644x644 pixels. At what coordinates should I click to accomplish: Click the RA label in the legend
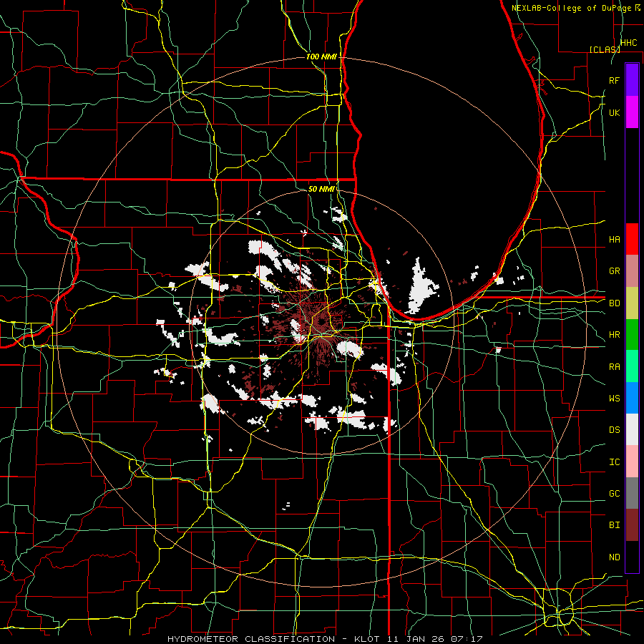pyautogui.click(x=614, y=367)
